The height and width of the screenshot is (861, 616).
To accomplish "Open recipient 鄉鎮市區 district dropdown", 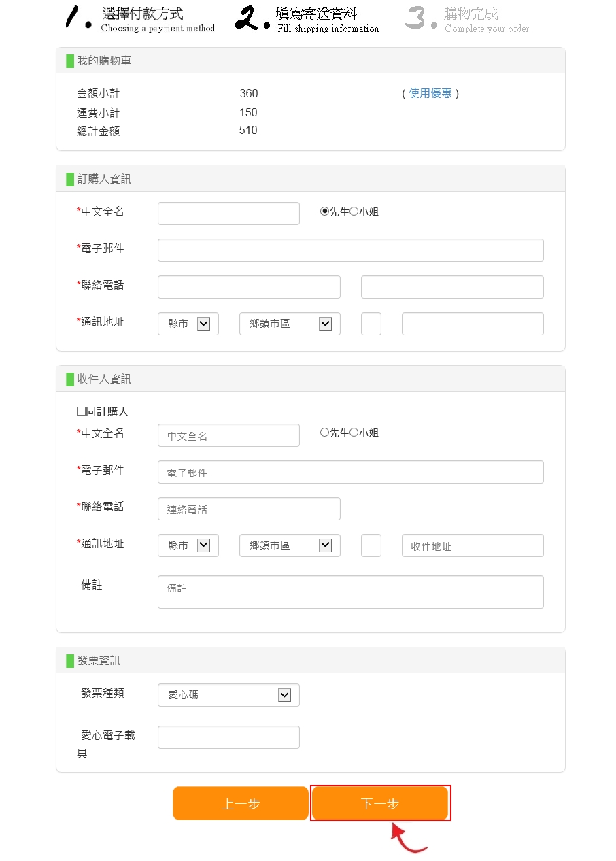I will coord(290,545).
